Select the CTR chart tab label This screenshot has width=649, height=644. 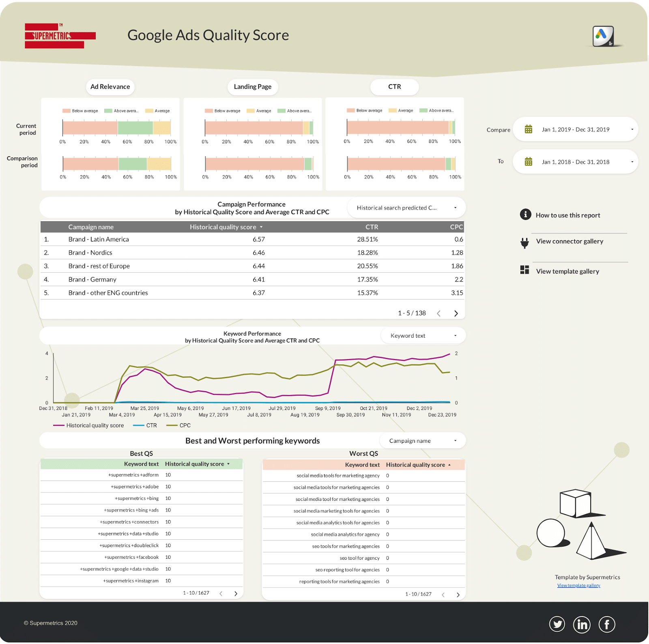coord(394,87)
